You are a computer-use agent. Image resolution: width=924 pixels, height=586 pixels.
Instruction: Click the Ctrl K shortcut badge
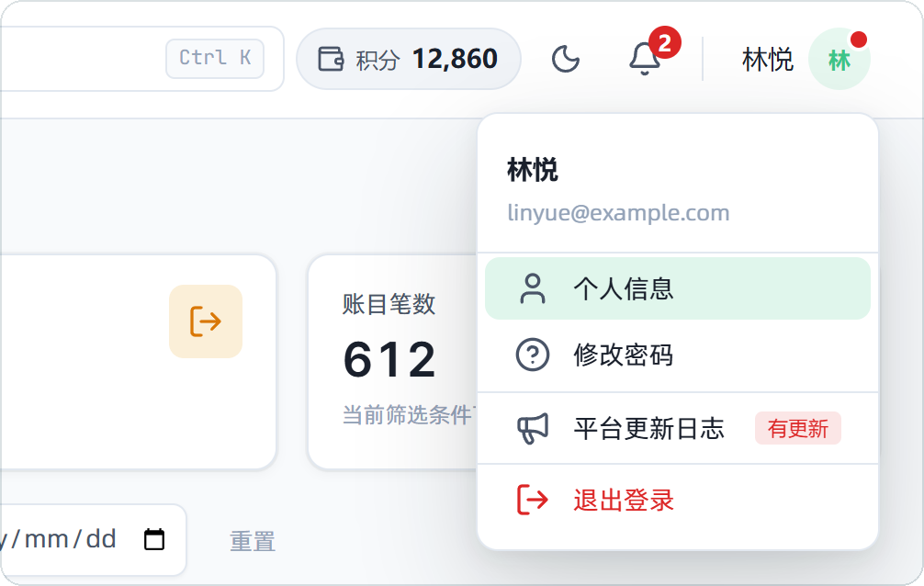click(x=215, y=59)
